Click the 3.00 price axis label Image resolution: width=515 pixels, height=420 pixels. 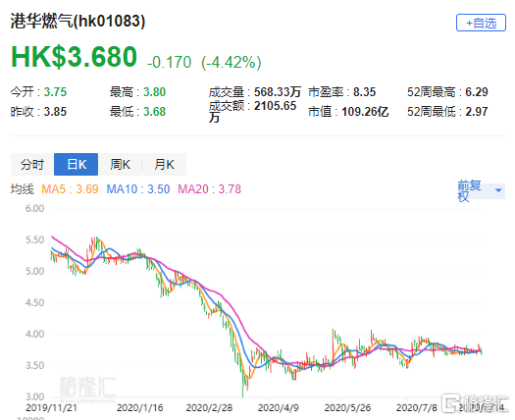[34, 396]
